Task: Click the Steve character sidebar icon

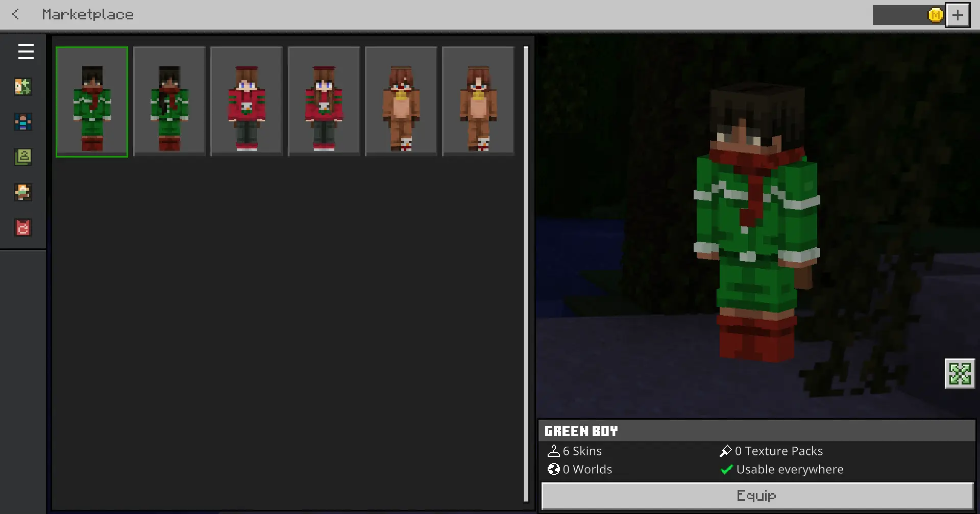Action: [23, 122]
